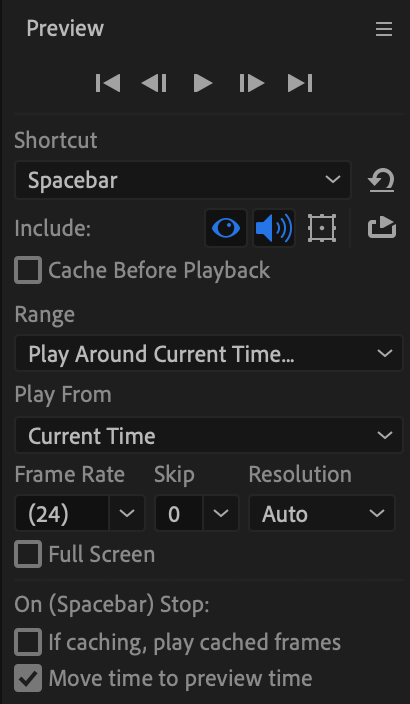
Task: Expand the Frame Rate dropdown arrow
Action: 127,513
